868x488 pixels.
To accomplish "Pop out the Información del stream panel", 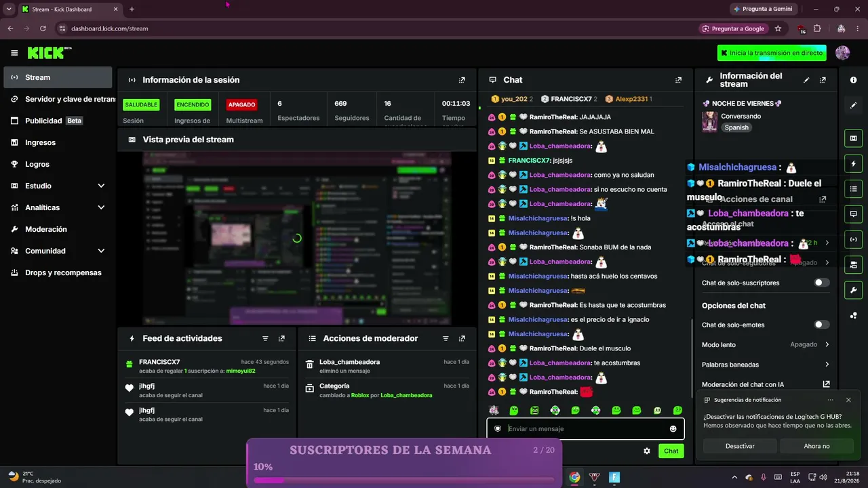I will 823,80.
